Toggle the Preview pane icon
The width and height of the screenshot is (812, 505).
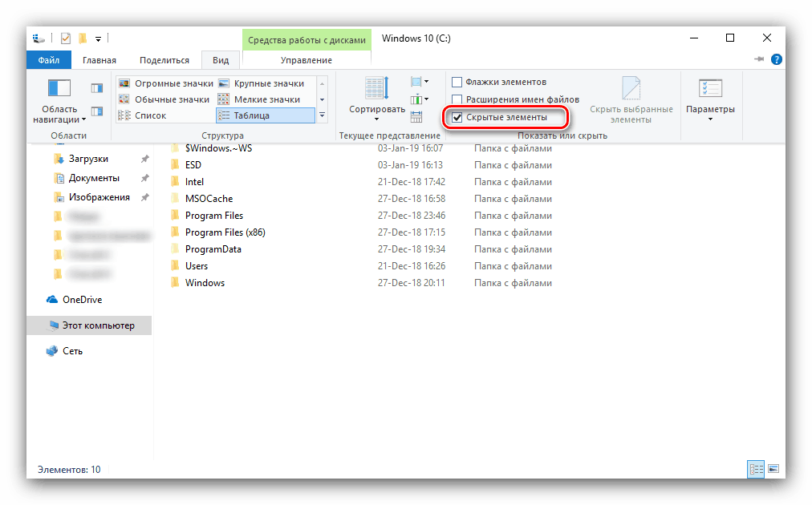click(x=97, y=88)
